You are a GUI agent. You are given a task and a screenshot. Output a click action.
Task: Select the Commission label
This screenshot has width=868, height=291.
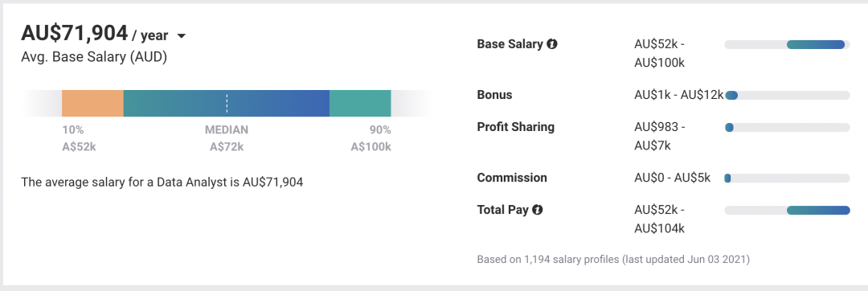[511, 178]
